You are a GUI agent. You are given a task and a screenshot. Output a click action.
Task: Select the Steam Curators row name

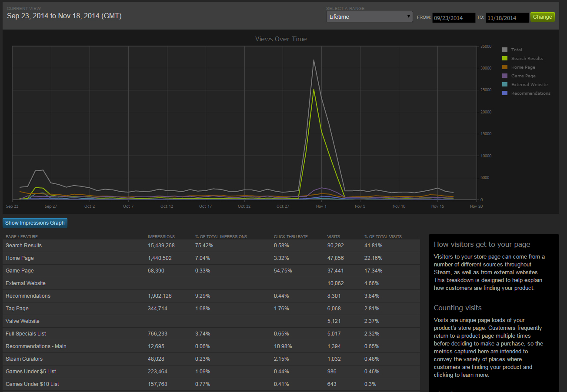pos(24,359)
